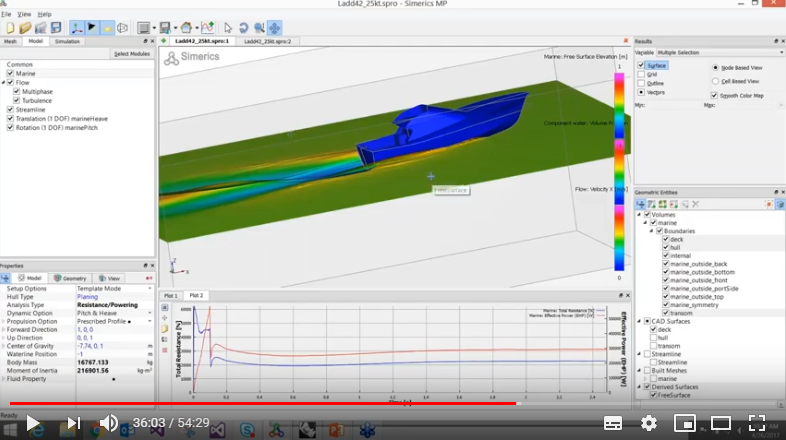Click the Waterline Position value field
786x440 pixels.
[114, 354]
